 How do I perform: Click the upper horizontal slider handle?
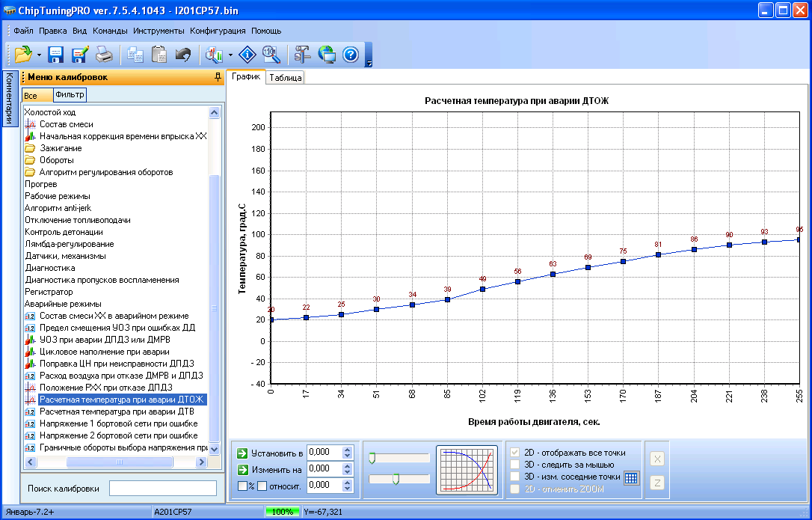372,458
